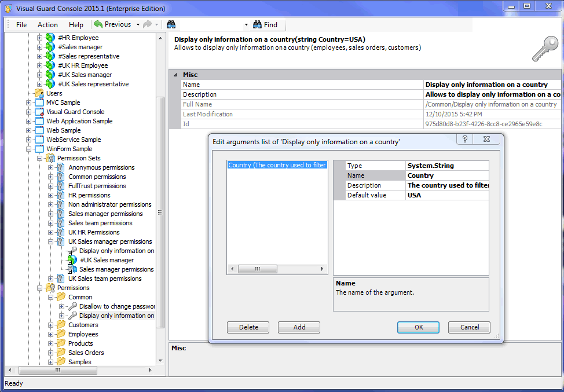Select the Country argument in the list
Viewport: 564px width, 392px height.
(x=277, y=165)
